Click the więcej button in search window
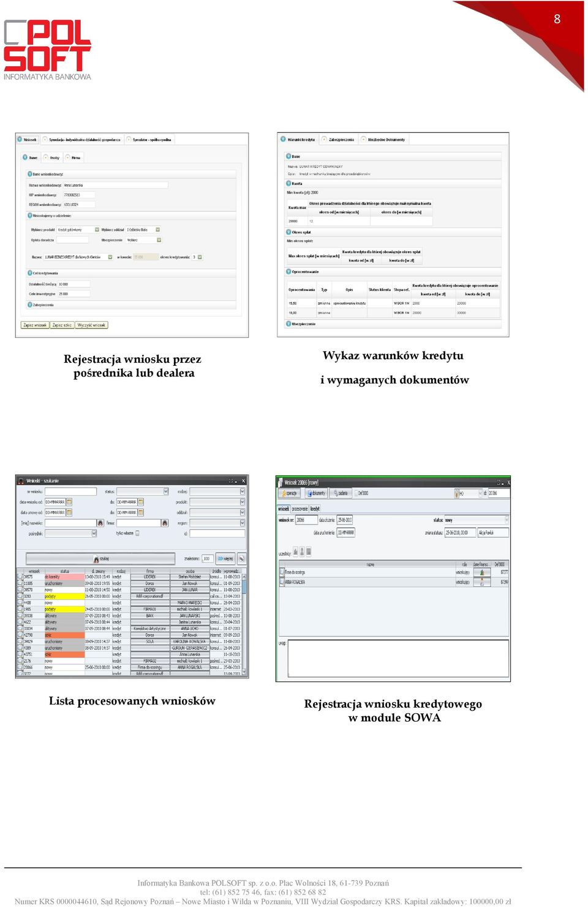Viewport: 588px width, 908px height. click(225, 559)
